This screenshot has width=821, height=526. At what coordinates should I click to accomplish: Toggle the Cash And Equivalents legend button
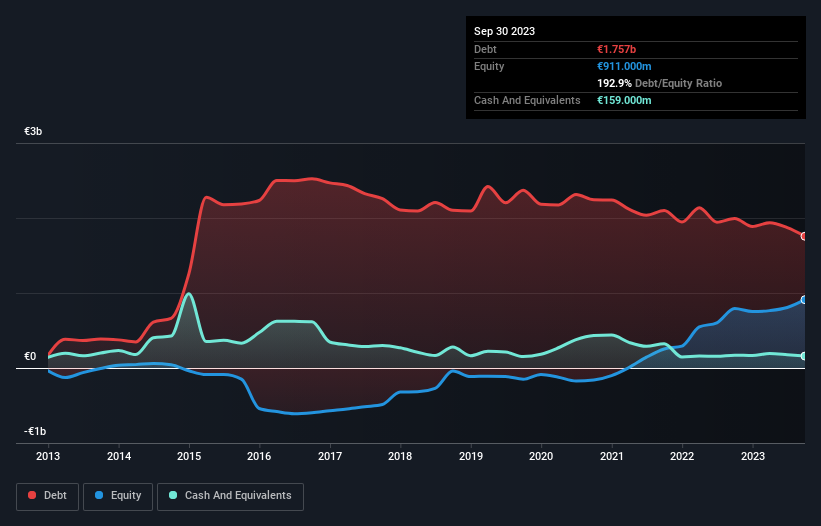[x=230, y=496]
